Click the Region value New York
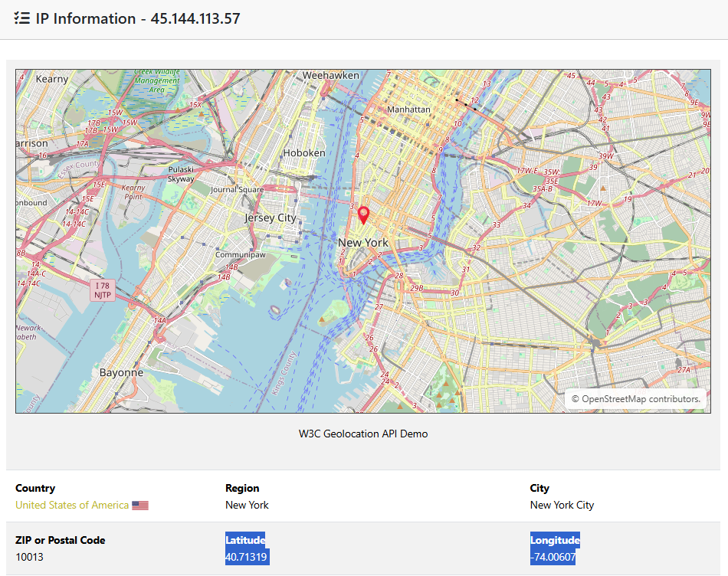 (x=247, y=505)
